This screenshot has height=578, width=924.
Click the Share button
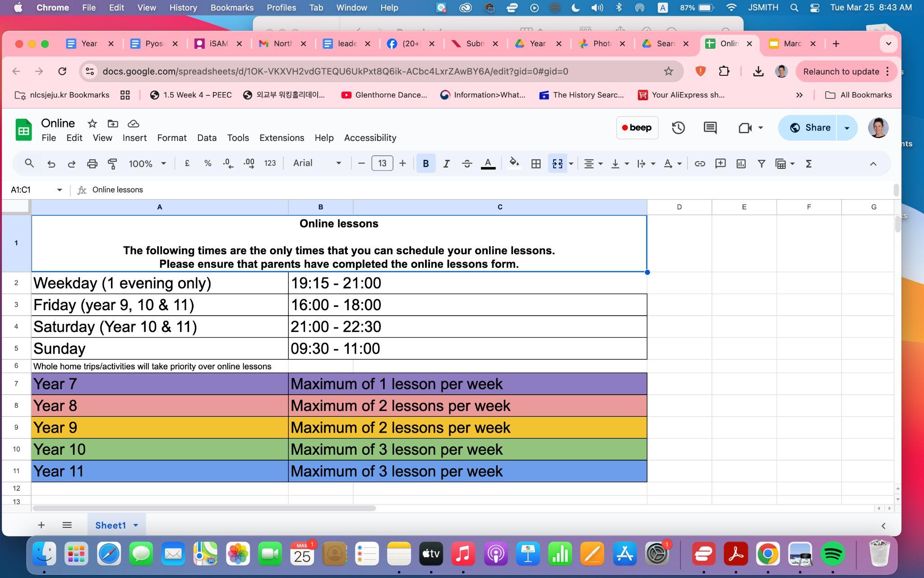click(x=808, y=128)
